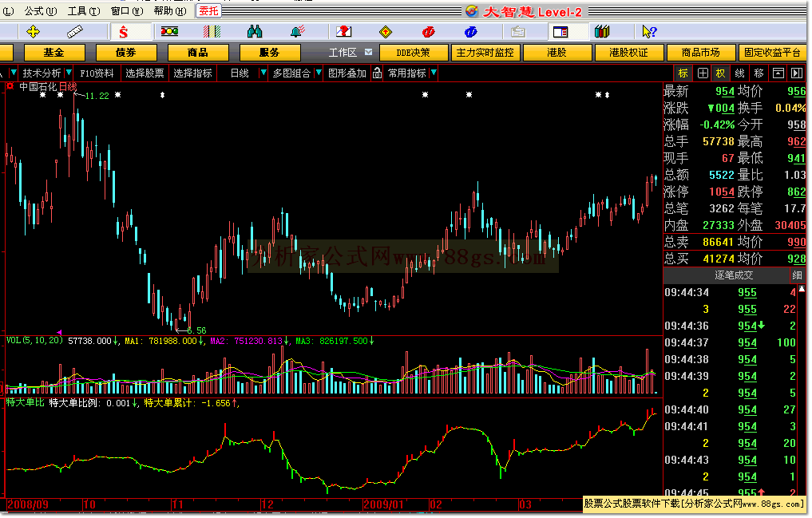This screenshot has height=518, width=812.
Task: Click the 港股 button
Action: pyautogui.click(x=557, y=53)
